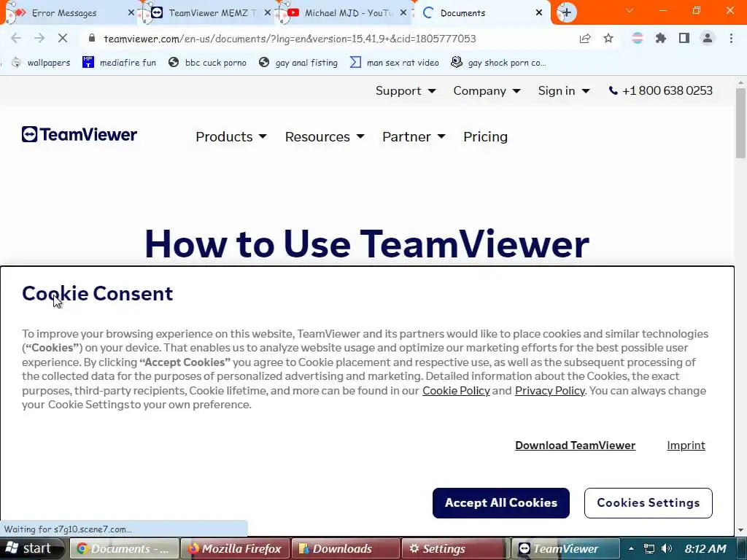
Task: Click the page vertical scrollbar thumb
Action: 741,122
